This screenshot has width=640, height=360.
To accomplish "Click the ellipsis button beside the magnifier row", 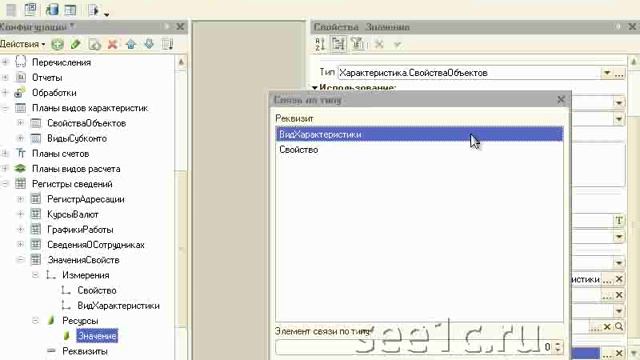I will [x=595, y=327].
